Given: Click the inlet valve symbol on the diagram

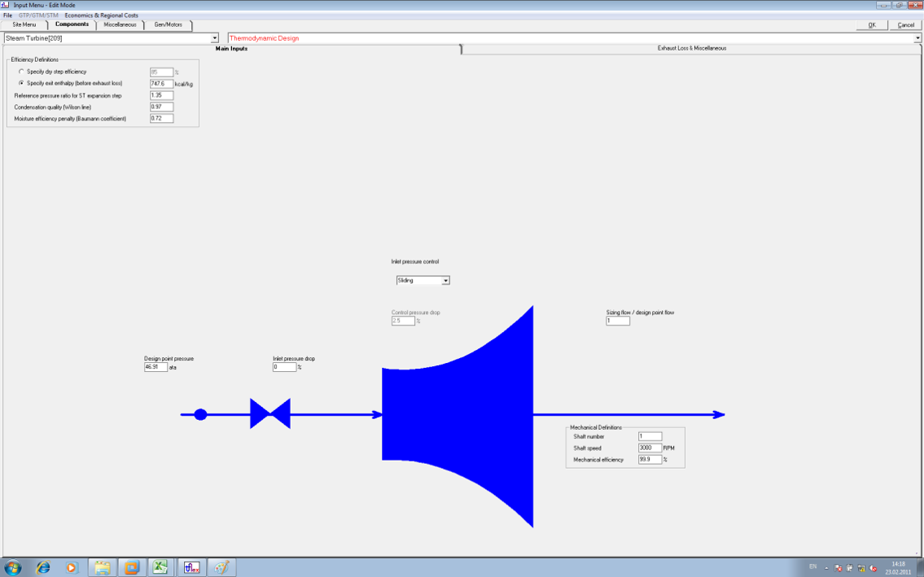Looking at the screenshot, I should pos(270,413).
